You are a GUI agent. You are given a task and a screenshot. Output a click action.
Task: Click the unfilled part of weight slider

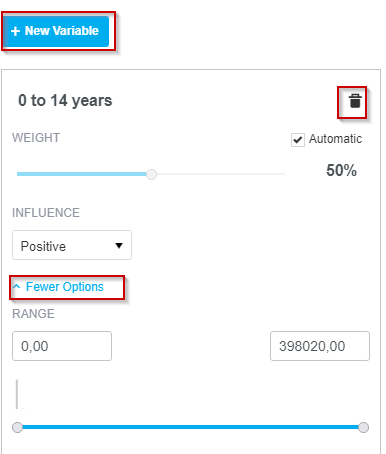220,174
